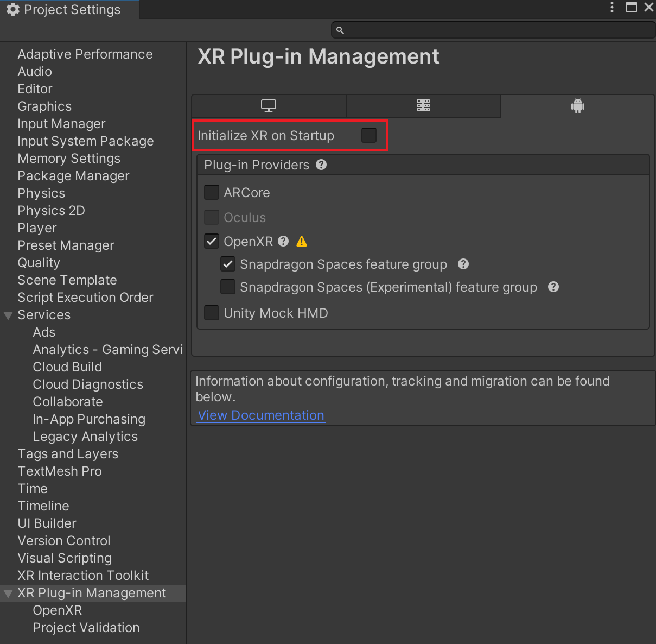Open Version Control settings
Image resolution: width=656 pixels, height=644 pixels.
64,541
